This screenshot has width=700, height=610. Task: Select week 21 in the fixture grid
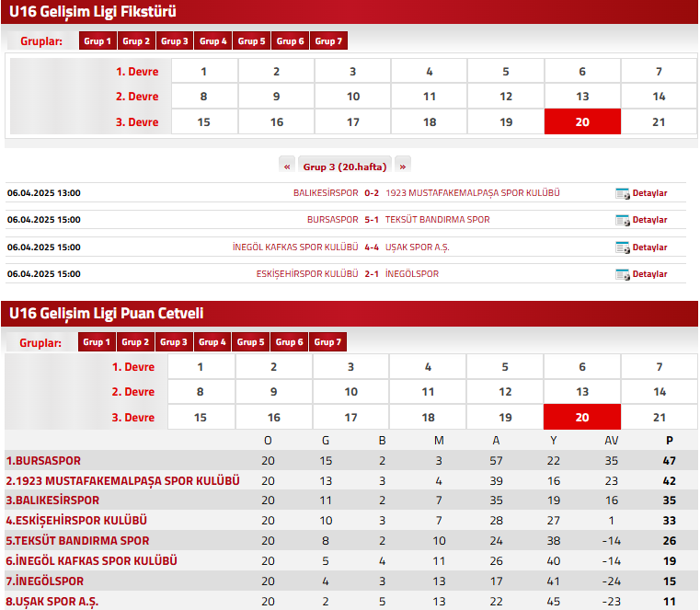tap(659, 122)
